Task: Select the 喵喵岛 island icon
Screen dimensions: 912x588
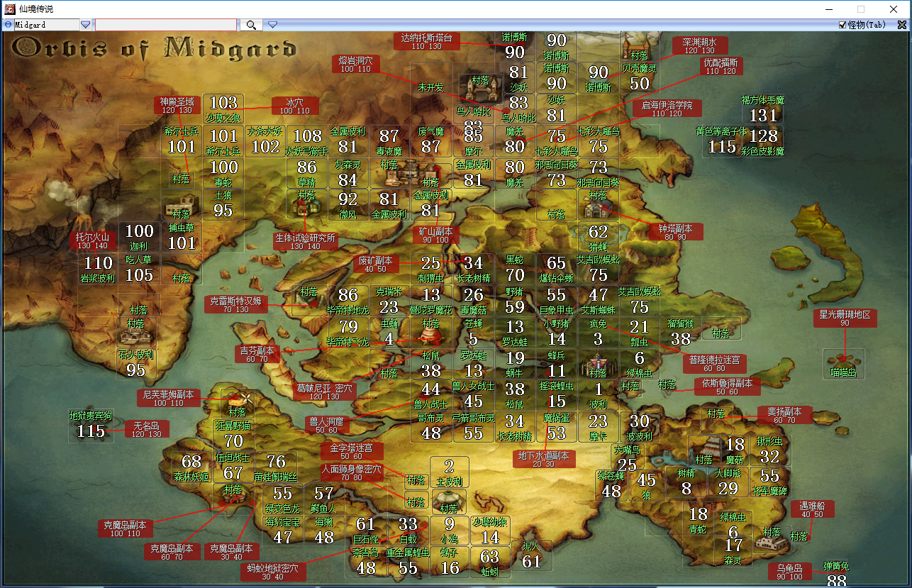Action: pos(844,364)
